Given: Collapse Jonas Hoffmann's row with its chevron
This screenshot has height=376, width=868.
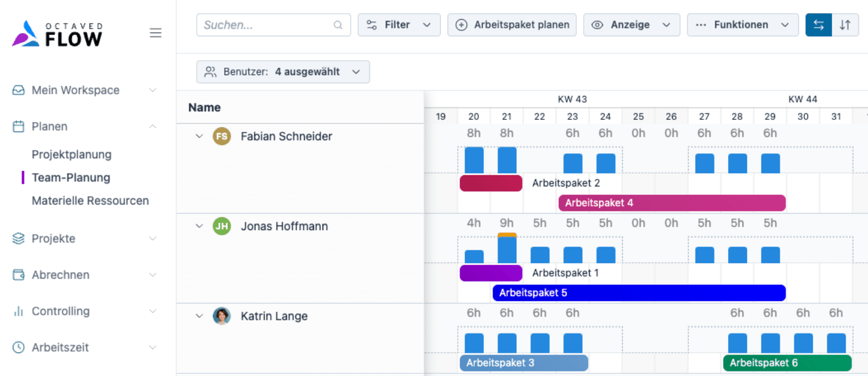Looking at the screenshot, I should tap(199, 226).
